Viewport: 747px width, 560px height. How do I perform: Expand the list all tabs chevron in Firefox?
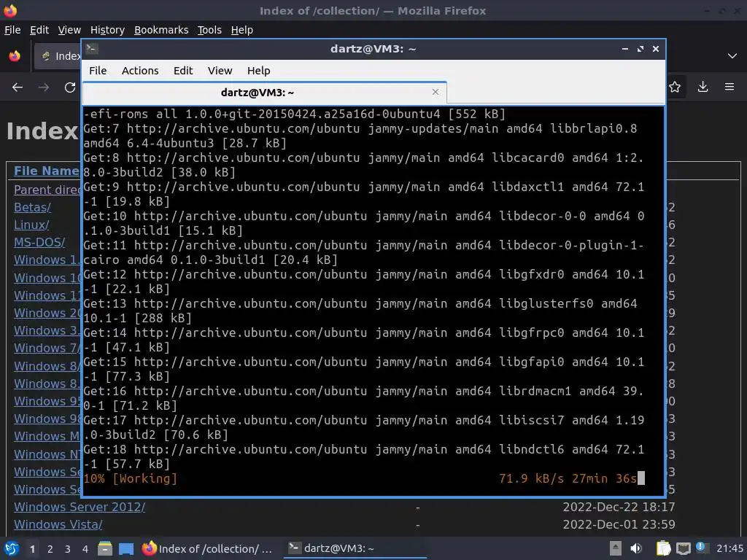pyautogui.click(x=732, y=56)
